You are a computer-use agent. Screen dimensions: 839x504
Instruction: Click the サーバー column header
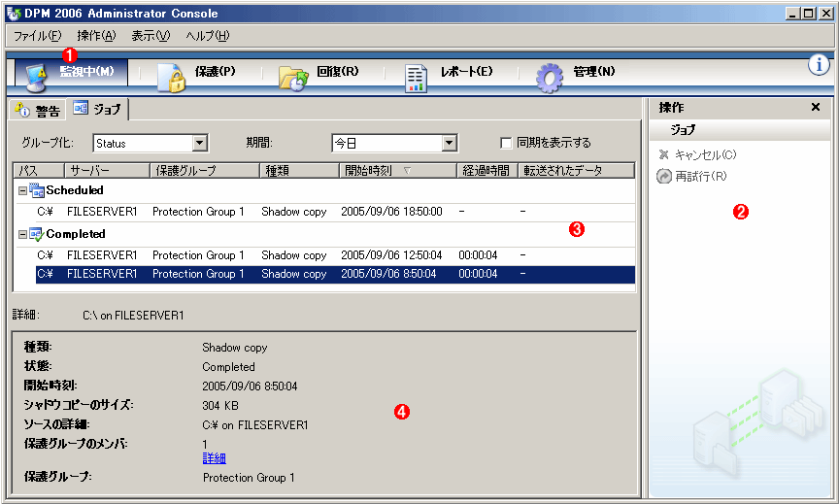click(x=108, y=171)
